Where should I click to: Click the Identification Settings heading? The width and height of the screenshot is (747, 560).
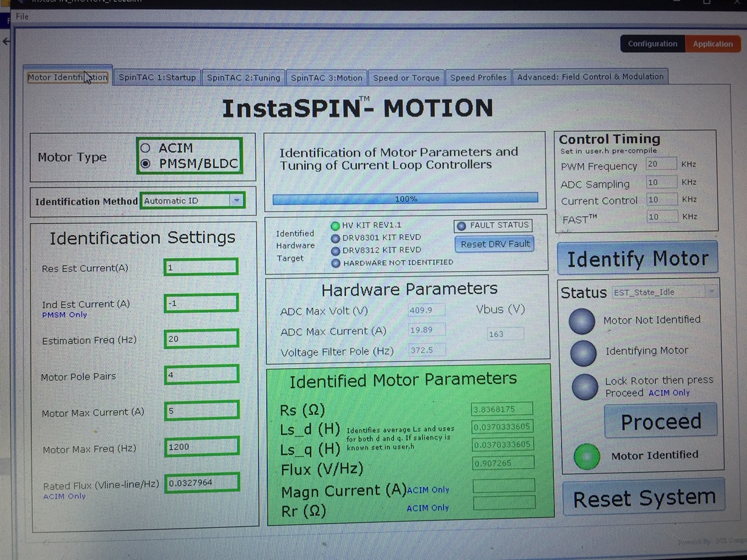[x=142, y=237]
